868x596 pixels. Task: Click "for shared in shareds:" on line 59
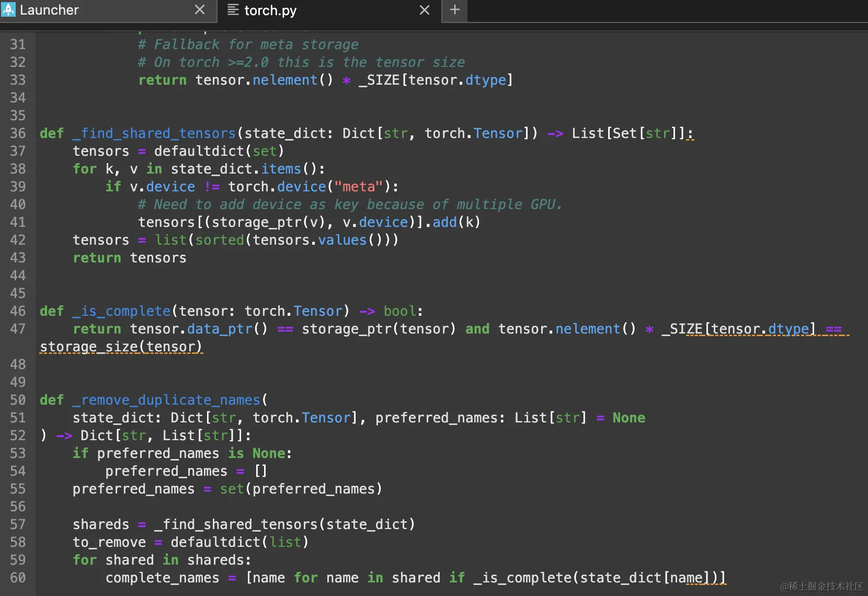tap(162, 560)
